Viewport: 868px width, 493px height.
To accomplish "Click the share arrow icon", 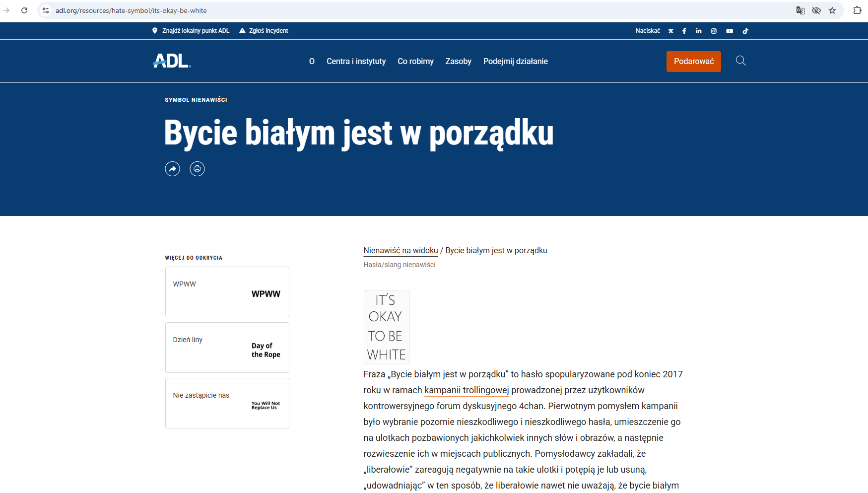I will (x=172, y=169).
